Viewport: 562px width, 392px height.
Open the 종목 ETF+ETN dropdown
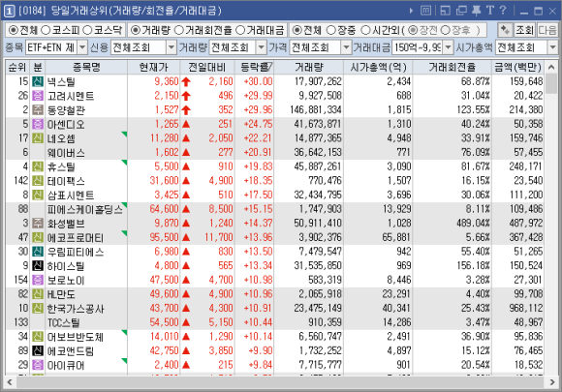point(82,47)
